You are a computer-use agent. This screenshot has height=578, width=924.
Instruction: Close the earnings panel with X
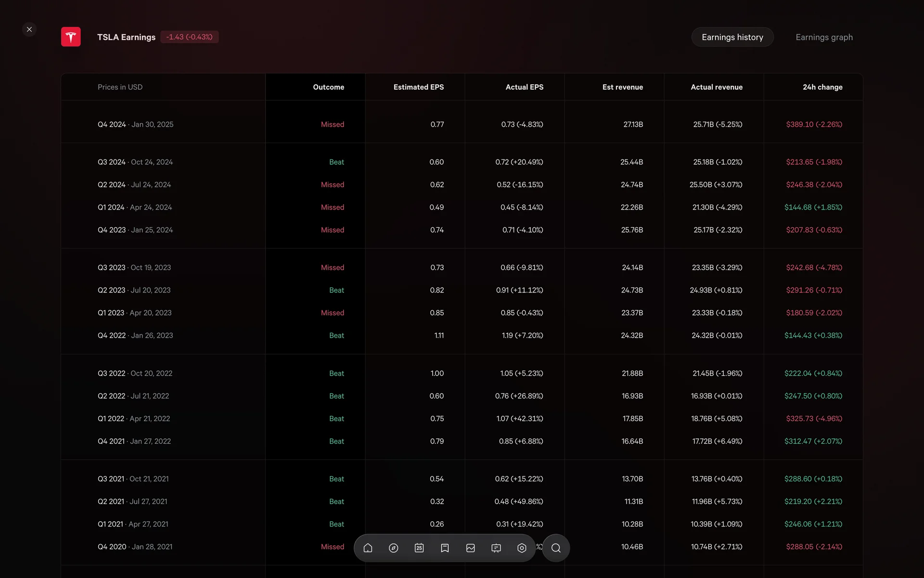click(x=29, y=29)
